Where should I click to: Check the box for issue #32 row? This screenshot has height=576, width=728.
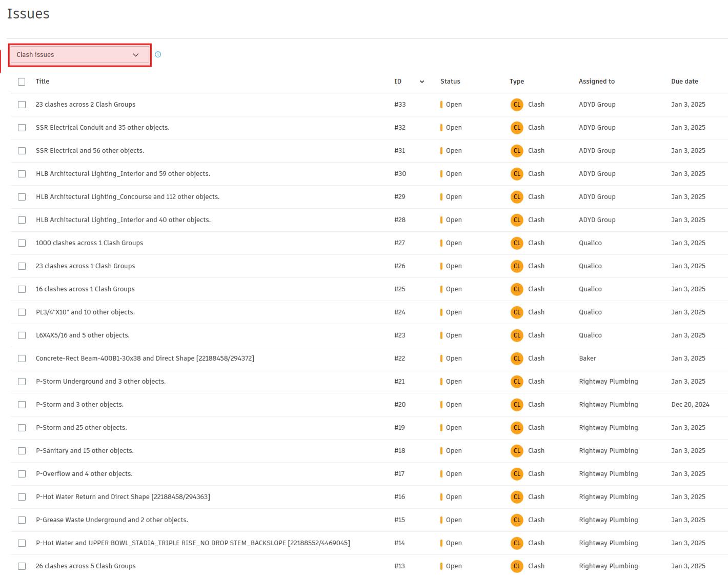22,128
